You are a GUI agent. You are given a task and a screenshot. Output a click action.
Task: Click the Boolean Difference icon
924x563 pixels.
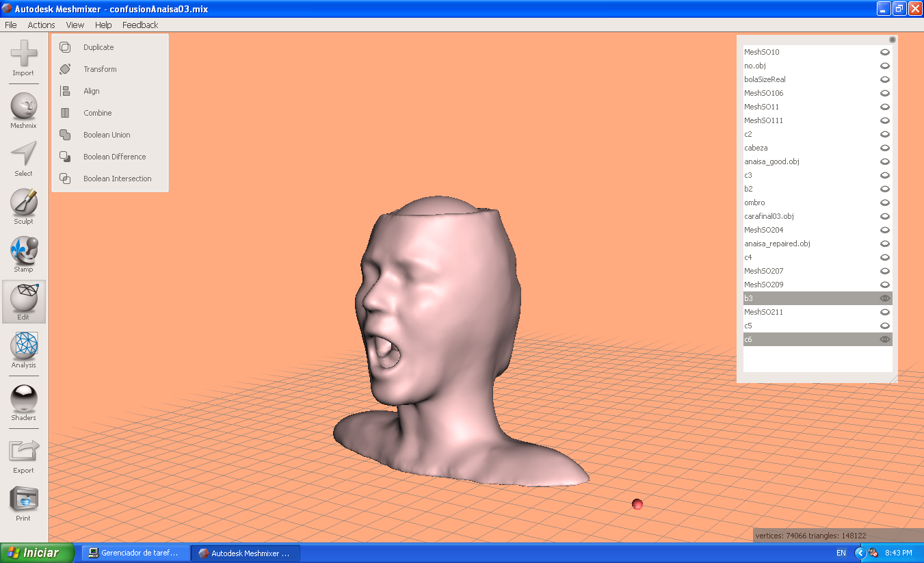click(65, 157)
